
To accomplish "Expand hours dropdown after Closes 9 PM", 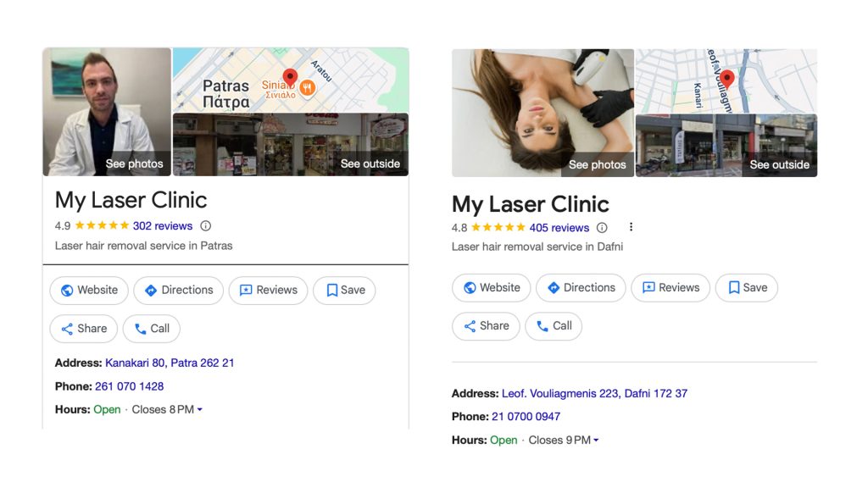I will [596, 441].
